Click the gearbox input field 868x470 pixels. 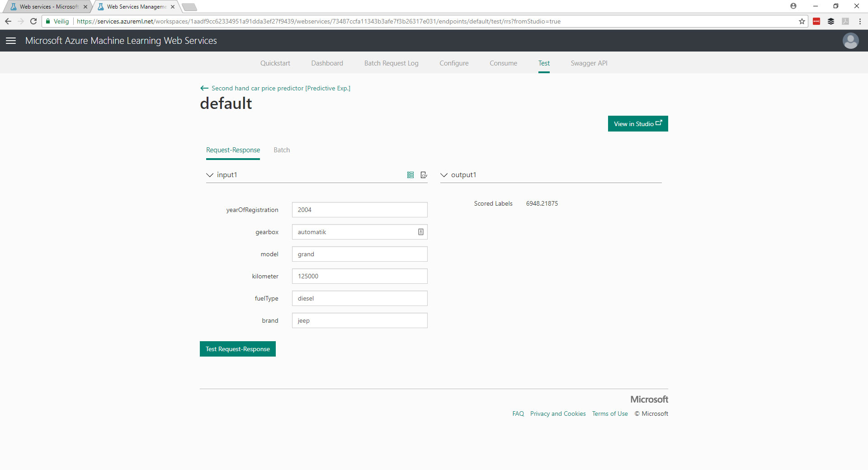click(x=360, y=232)
